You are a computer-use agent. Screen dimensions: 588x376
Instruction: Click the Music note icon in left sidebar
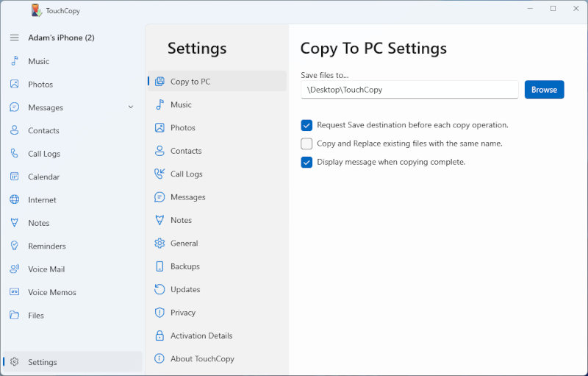(x=14, y=61)
